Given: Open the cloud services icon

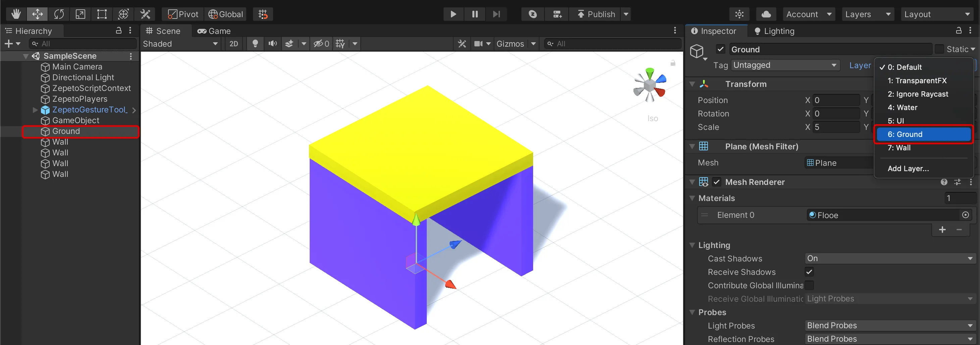Looking at the screenshot, I should click(x=766, y=14).
